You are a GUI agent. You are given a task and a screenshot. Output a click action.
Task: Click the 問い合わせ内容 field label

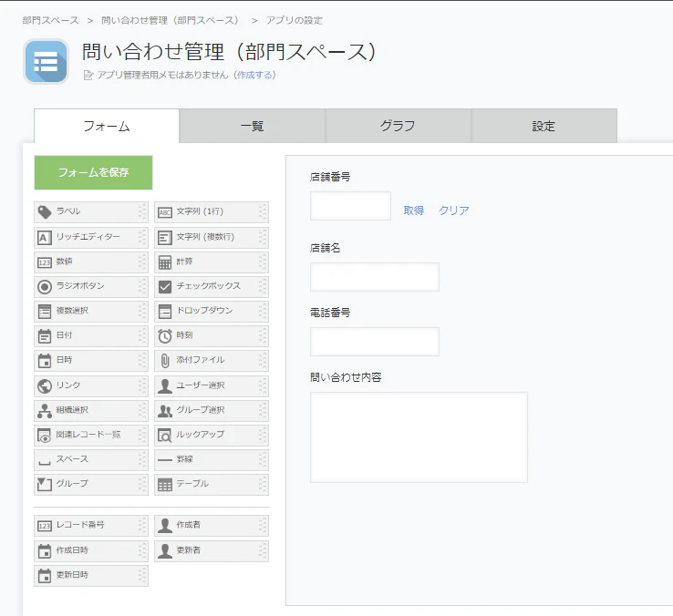[x=346, y=377]
